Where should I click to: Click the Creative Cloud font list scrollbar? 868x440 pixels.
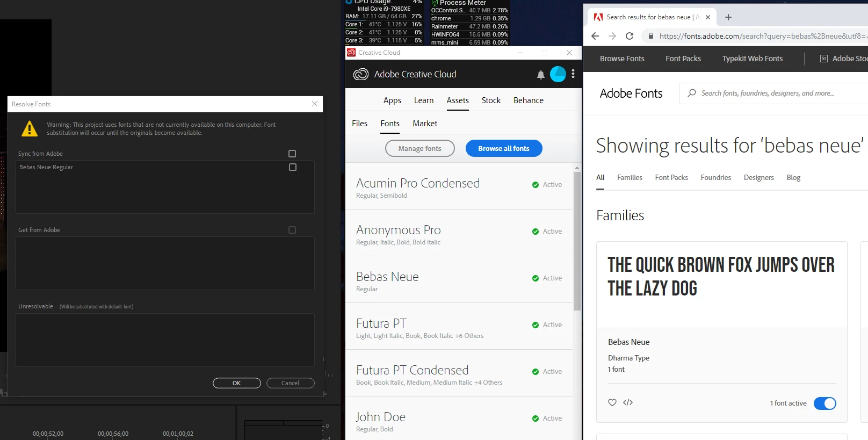tap(577, 241)
